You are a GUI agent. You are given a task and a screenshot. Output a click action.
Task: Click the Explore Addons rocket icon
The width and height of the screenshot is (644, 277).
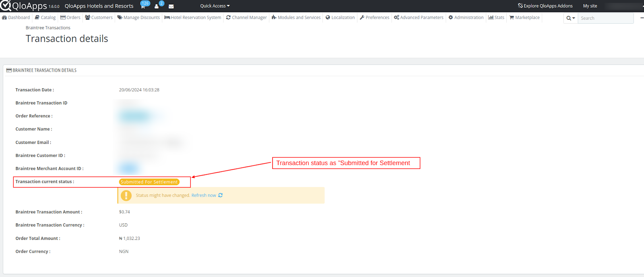click(x=520, y=6)
